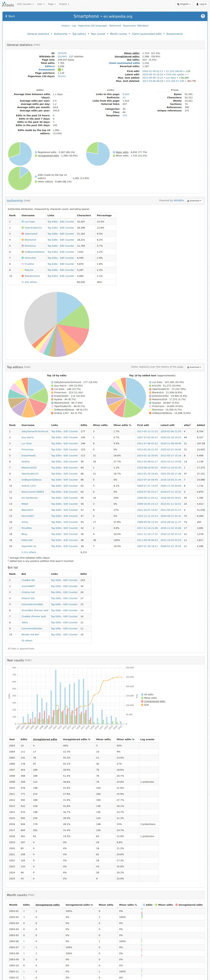Open the page History link
The width and height of the screenshot is (210, 980).
[66, 25]
